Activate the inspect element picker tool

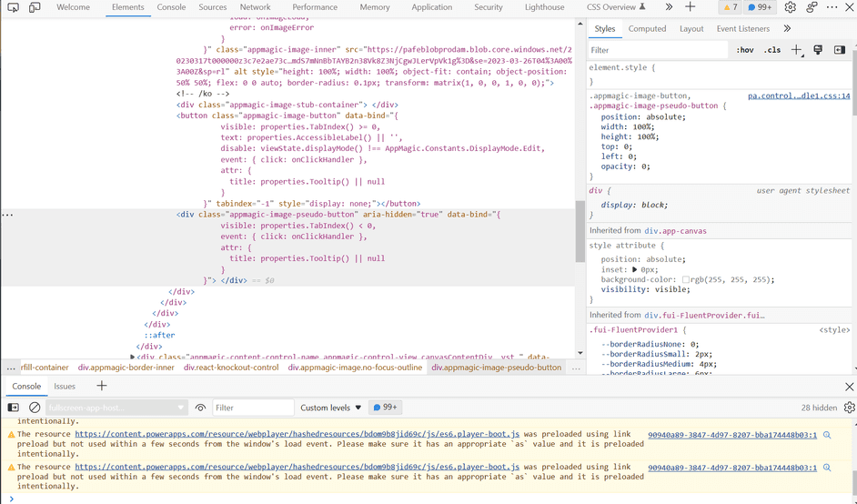[x=13, y=7]
